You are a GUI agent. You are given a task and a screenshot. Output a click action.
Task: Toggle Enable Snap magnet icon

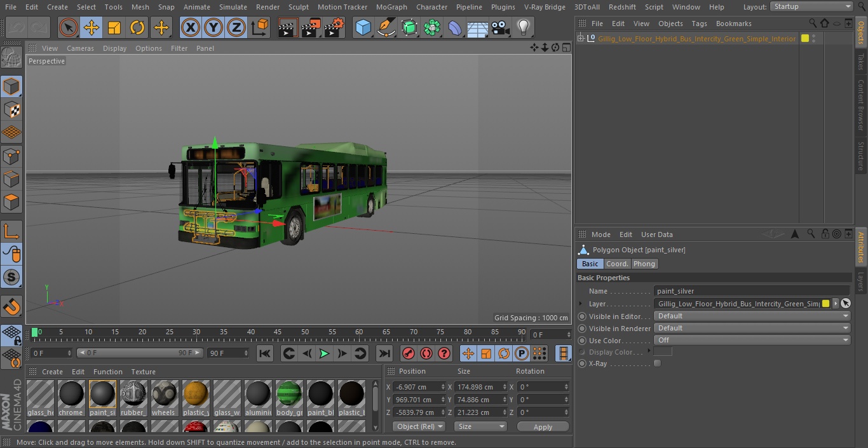point(11,307)
